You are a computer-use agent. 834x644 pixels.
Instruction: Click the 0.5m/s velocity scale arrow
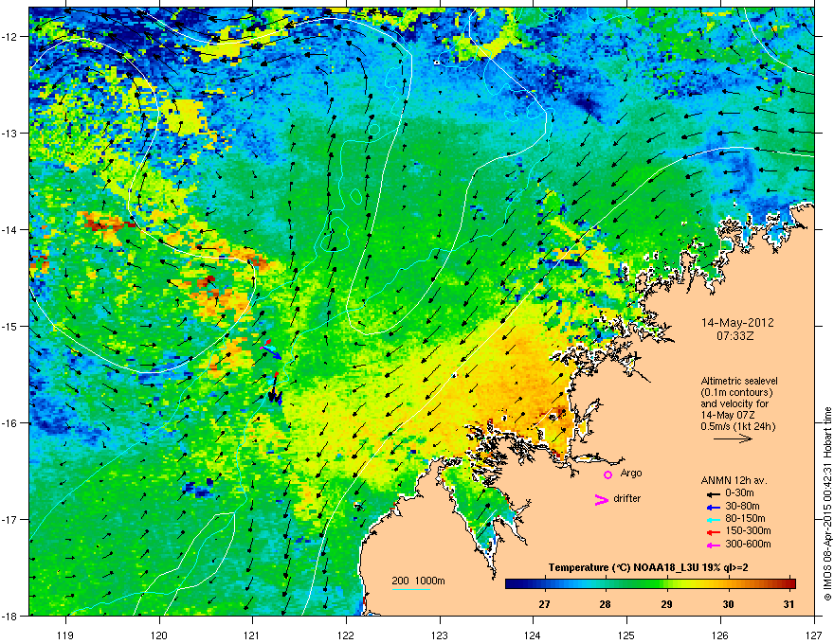(733, 438)
